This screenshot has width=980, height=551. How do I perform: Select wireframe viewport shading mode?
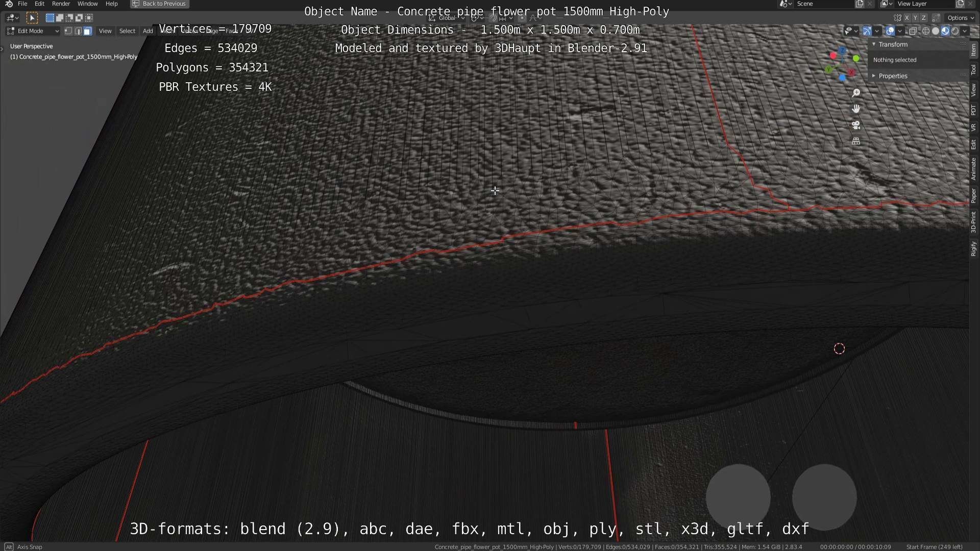(926, 31)
